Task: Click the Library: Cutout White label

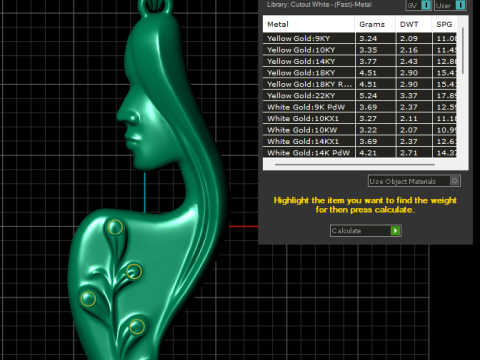Action: click(x=319, y=5)
